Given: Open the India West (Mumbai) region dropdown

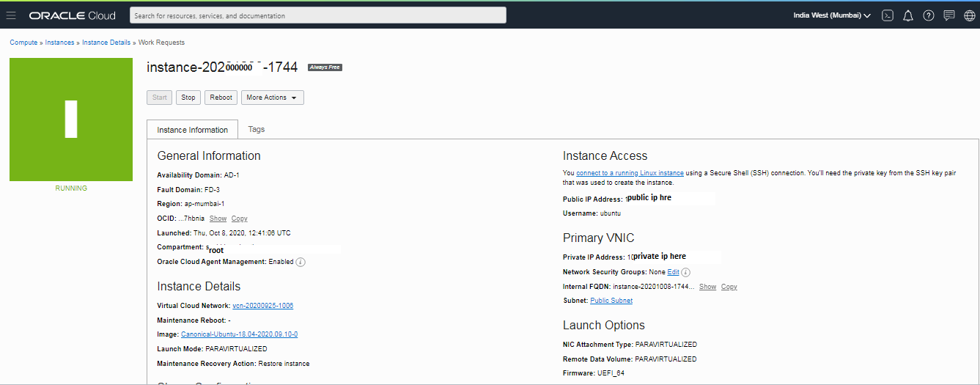Looking at the screenshot, I should 832,15.
